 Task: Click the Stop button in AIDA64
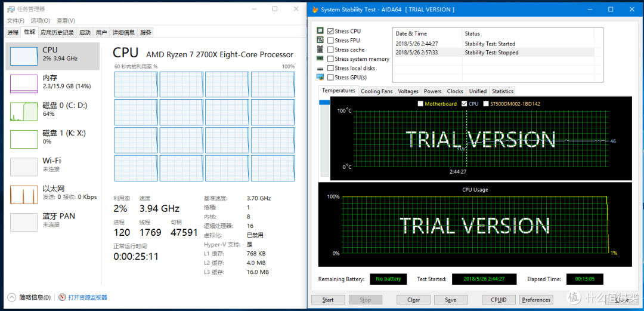tap(366, 300)
